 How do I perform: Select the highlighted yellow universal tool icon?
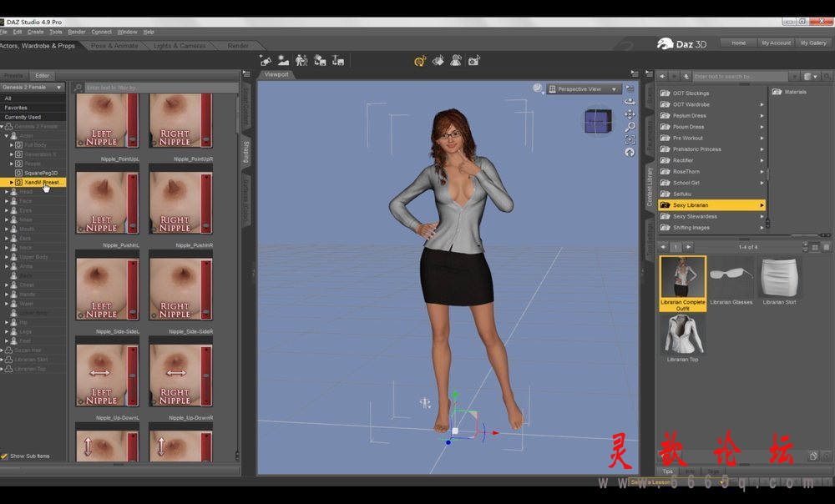[420, 61]
